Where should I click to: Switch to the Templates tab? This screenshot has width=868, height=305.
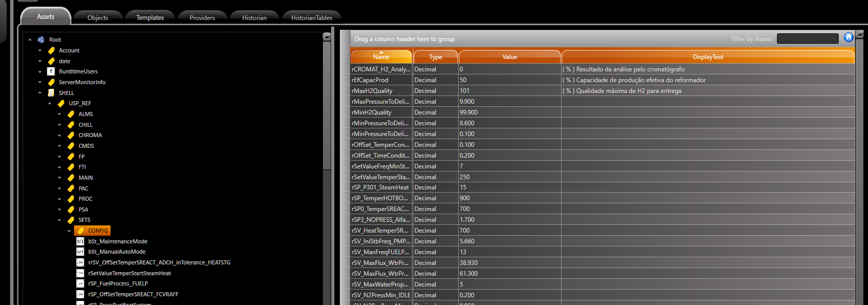tap(150, 17)
